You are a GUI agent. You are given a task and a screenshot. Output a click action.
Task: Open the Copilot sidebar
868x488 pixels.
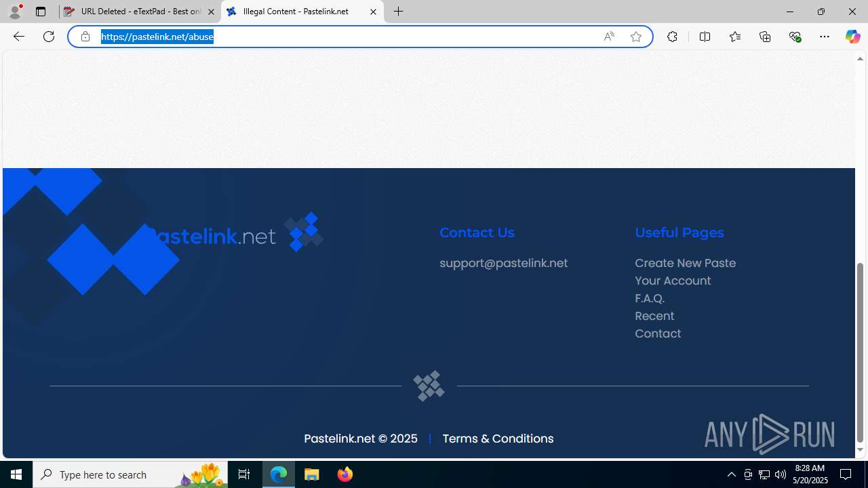click(852, 37)
